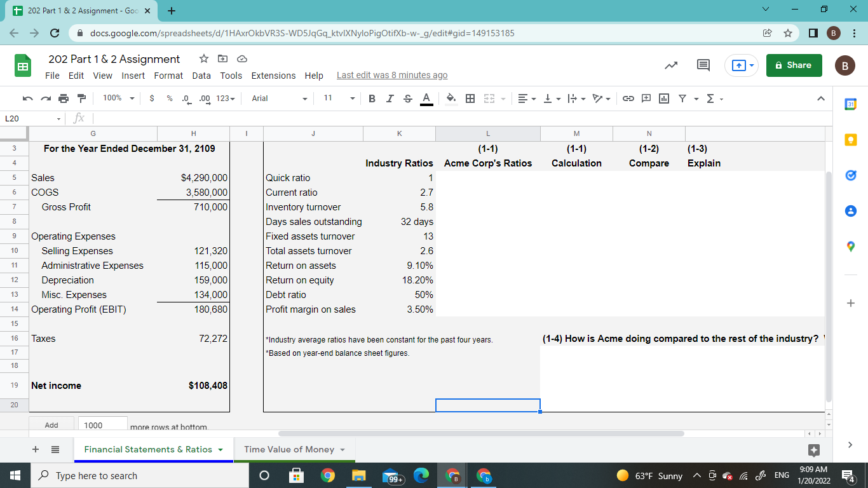Insert a chart
This screenshot has width=868, height=488.
pos(663,98)
